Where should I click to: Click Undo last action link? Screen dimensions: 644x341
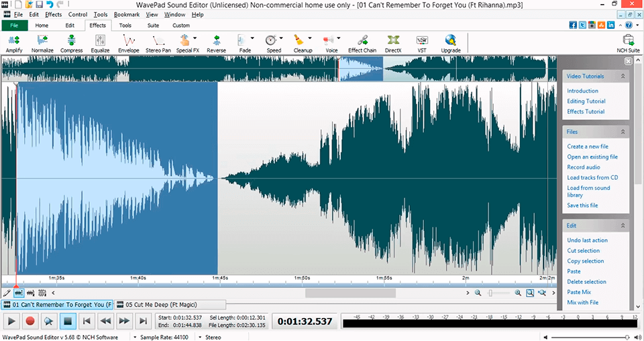pos(588,240)
